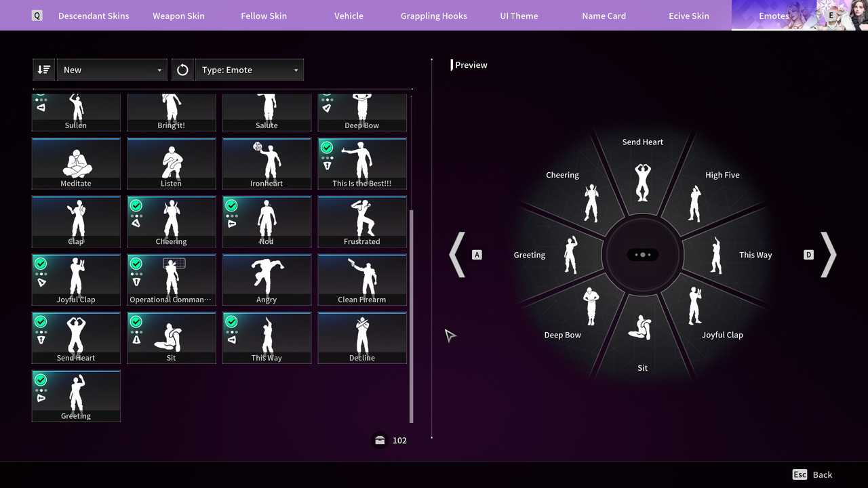Switch to the UI Theme tab

[519, 16]
